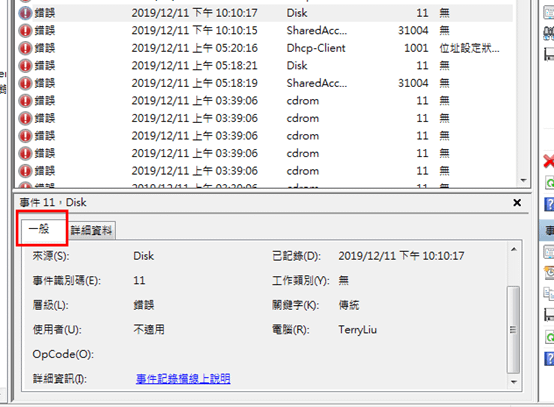Click the up arrow of the details pane scrollbar
The image size is (554, 407).
coord(514,249)
